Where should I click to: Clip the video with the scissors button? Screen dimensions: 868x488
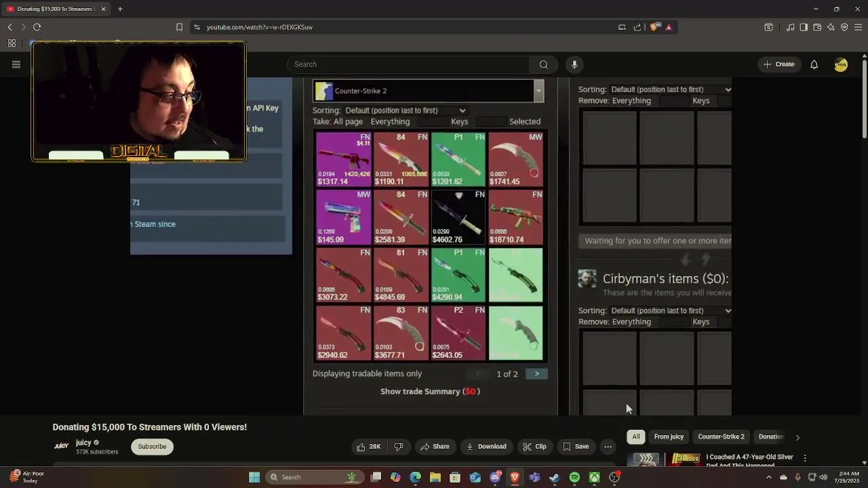pos(534,447)
